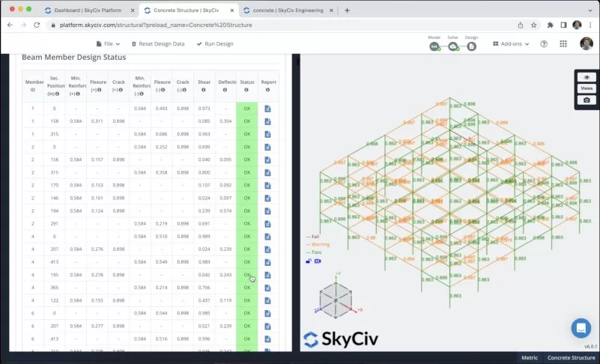Click the Metric units button
Image resolution: width=600 pixels, height=364 pixels.
point(530,357)
